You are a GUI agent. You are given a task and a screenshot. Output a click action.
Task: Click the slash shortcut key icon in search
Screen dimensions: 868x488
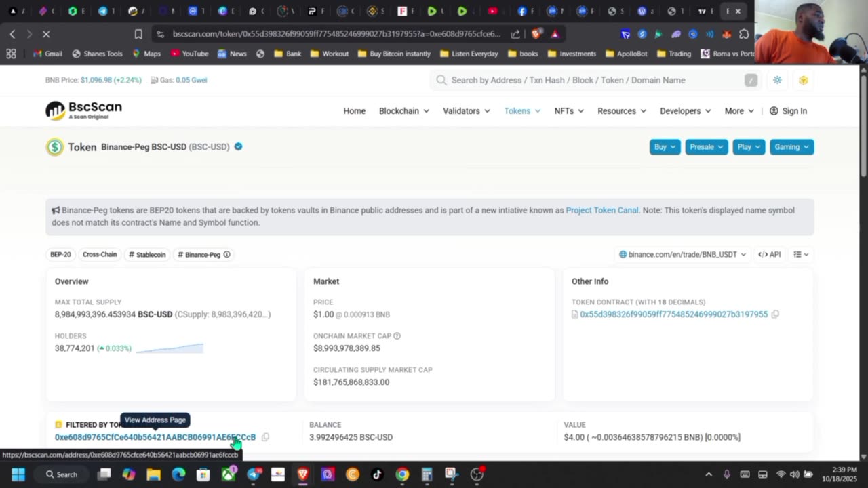click(x=751, y=80)
